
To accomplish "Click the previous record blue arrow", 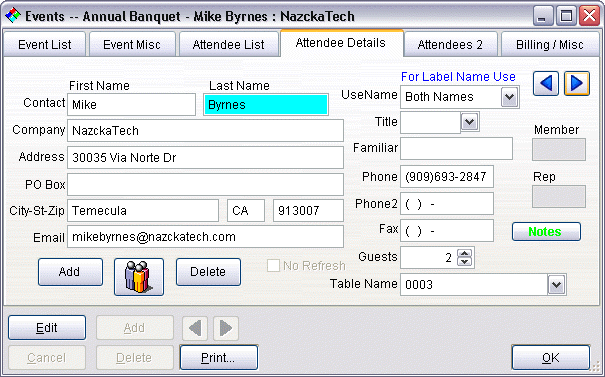I will (x=546, y=83).
